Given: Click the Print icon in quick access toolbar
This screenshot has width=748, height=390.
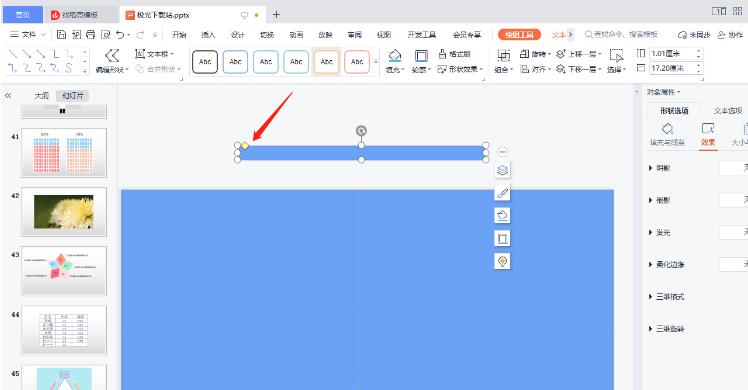Looking at the screenshot, I should tap(91, 34).
